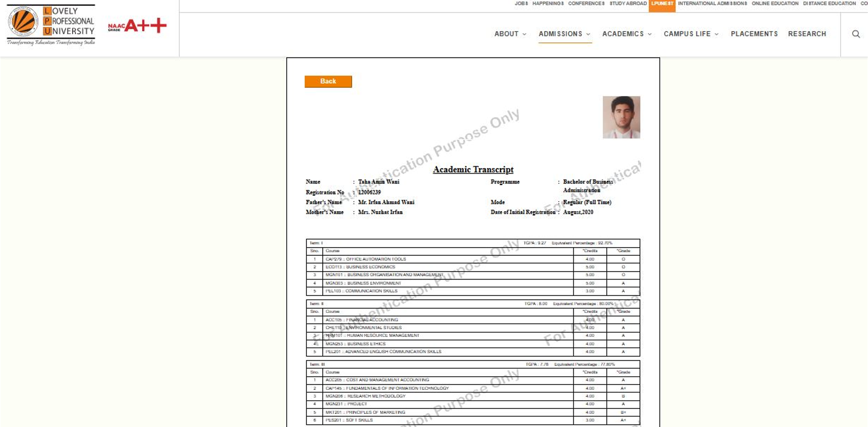Expand the Academics dropdown menu
This screenshot has height=427, width=868.
pyautogui.click(x=626, y=34)
